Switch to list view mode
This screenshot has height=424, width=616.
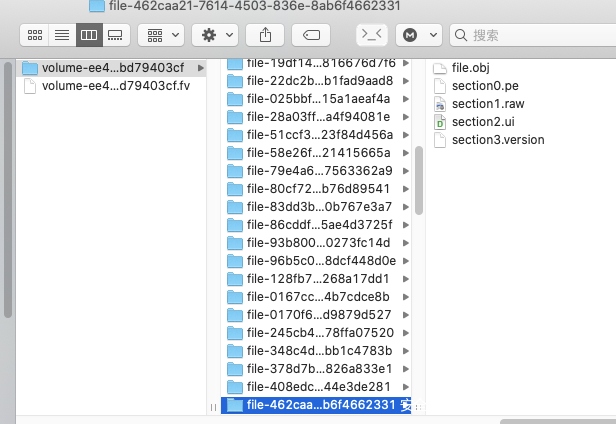[62, 35]
